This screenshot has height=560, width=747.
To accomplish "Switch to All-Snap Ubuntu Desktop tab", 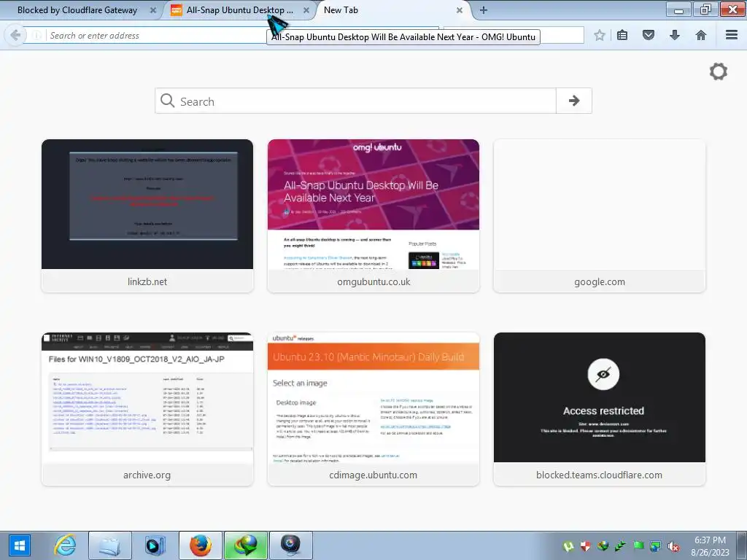I will 239,10.
